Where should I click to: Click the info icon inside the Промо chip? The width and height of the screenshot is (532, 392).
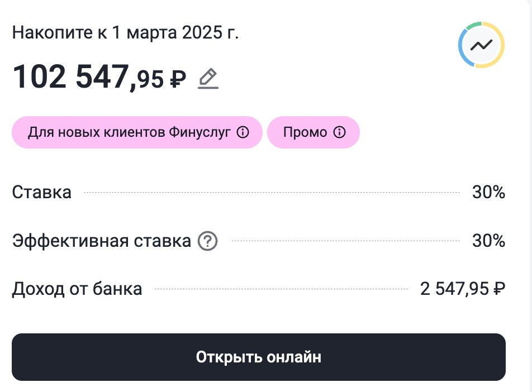(x=339, y=132)
